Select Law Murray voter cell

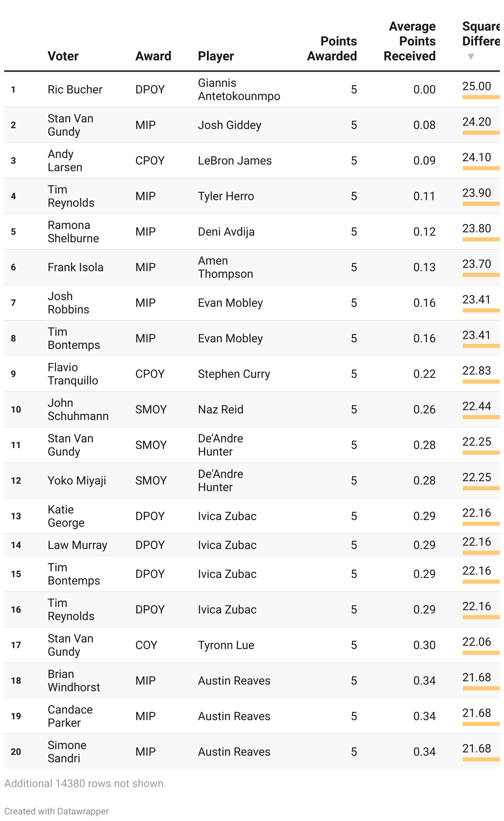pyautogui.click(x=77, y=545)
